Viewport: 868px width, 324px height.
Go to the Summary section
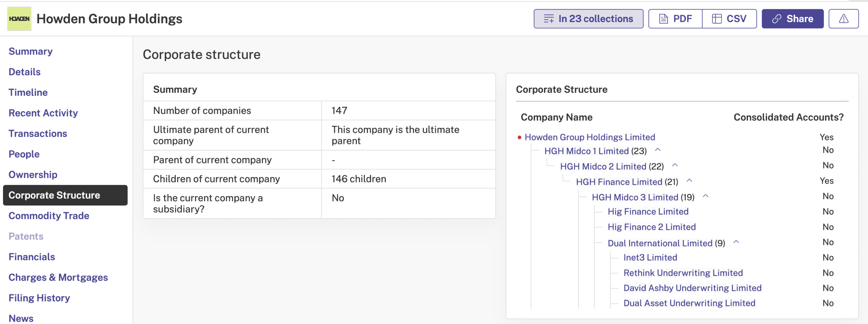point(31,51)
